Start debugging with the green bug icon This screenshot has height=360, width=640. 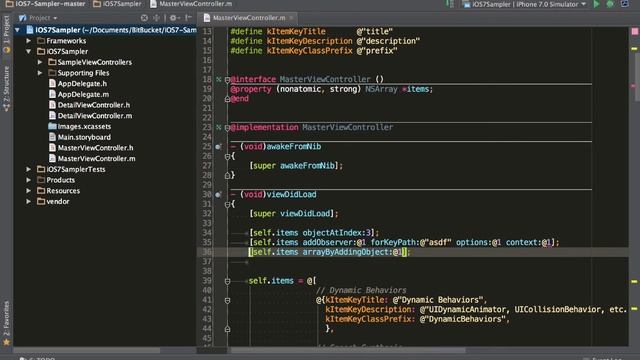click(x=610, y=4)
